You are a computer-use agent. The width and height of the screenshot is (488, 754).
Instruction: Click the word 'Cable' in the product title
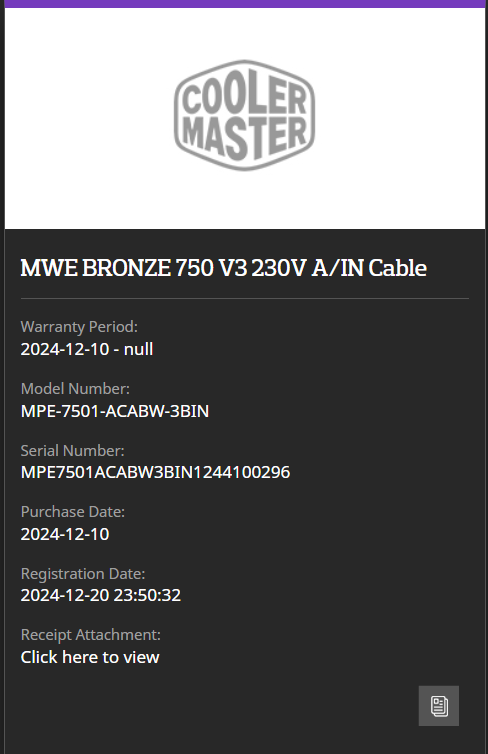[x=398, y=268]
